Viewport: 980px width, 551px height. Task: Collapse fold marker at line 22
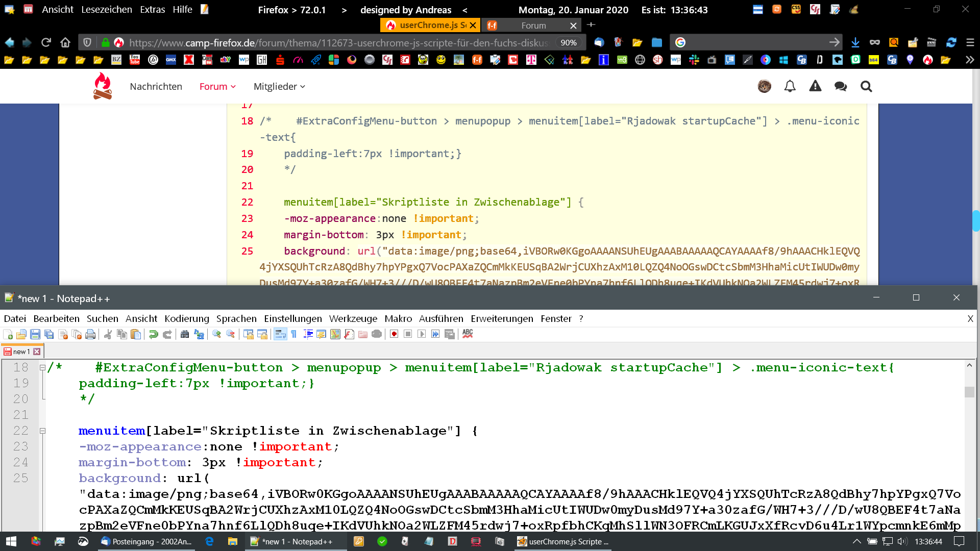tap(43, 431)
